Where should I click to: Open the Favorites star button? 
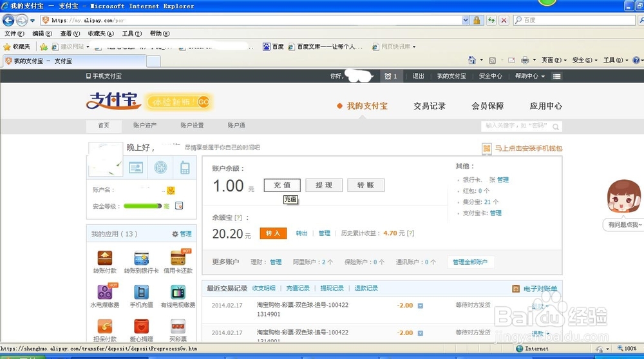pos(17,47)
